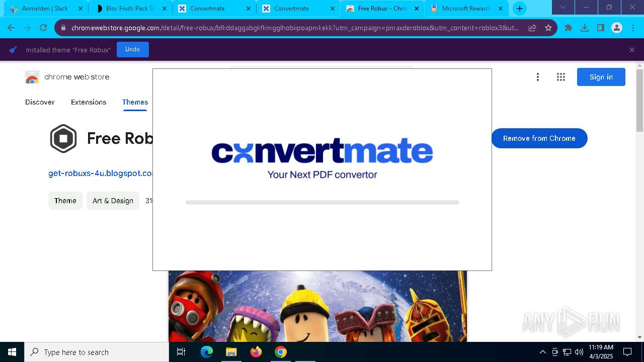Open Task View on taskbar
This screenshot has height=362, width=644.
pyautogui.click(x=181, y=352)
